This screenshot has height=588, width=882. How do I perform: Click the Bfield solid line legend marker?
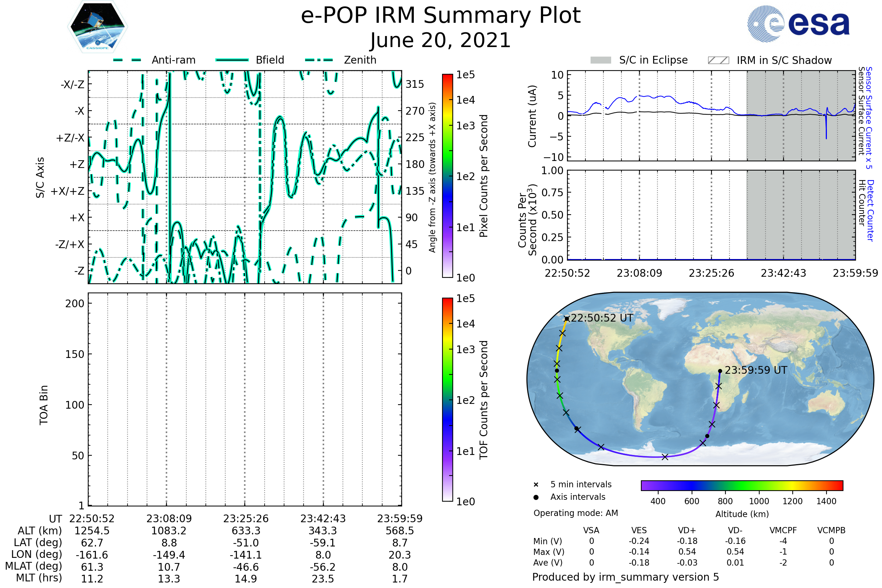coord(232,60)
